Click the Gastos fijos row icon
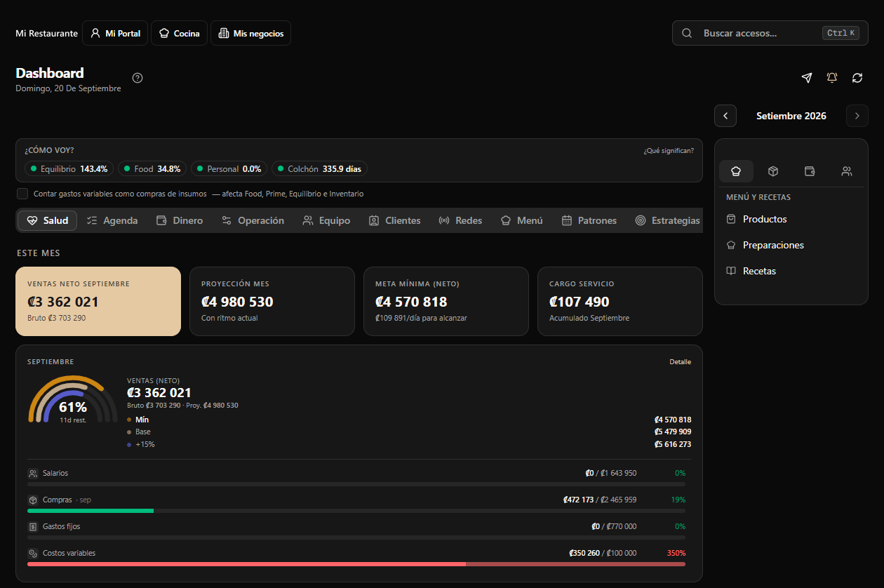 (x=33, y=527)
